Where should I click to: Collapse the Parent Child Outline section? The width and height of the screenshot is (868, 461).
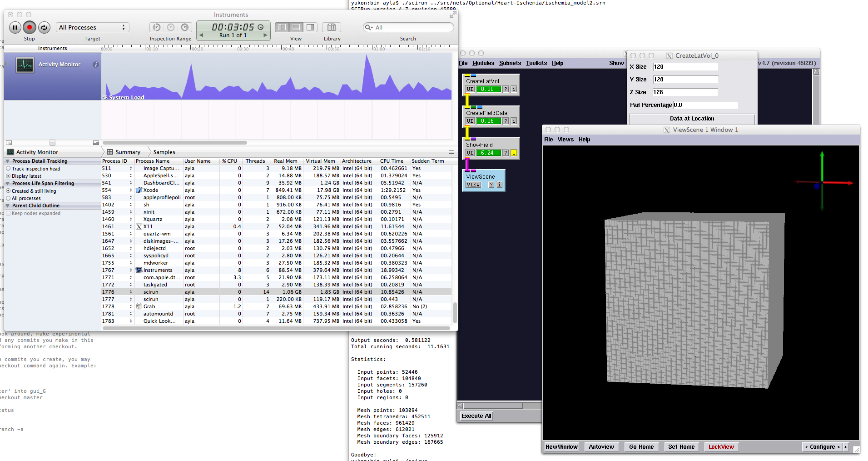8,205
